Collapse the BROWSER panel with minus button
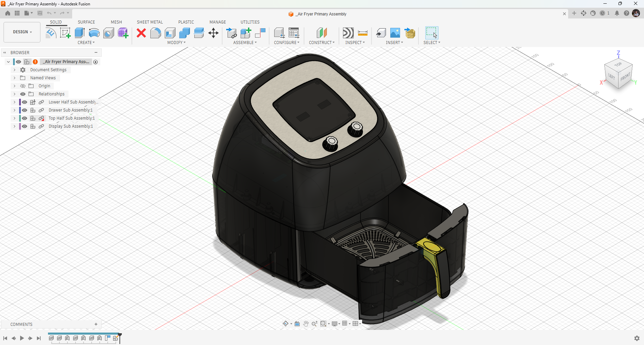Screen dimensions: 644x345 tap(96, 53)
